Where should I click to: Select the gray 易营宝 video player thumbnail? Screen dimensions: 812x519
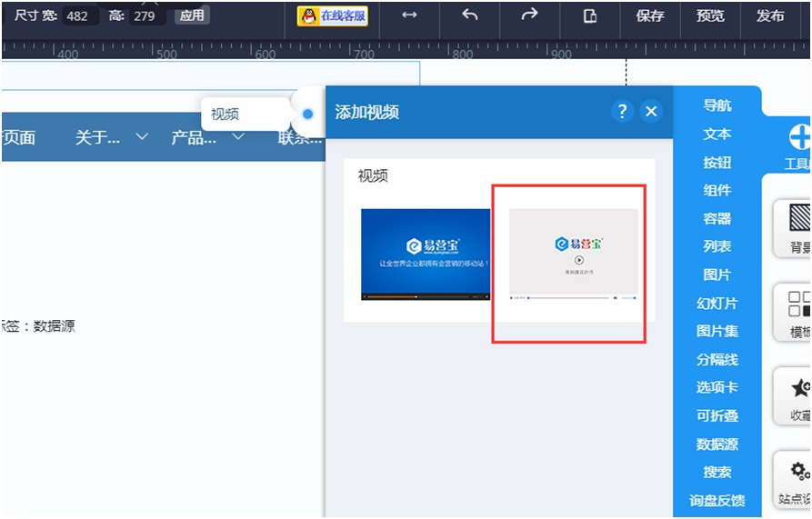[x=573, y=255]
